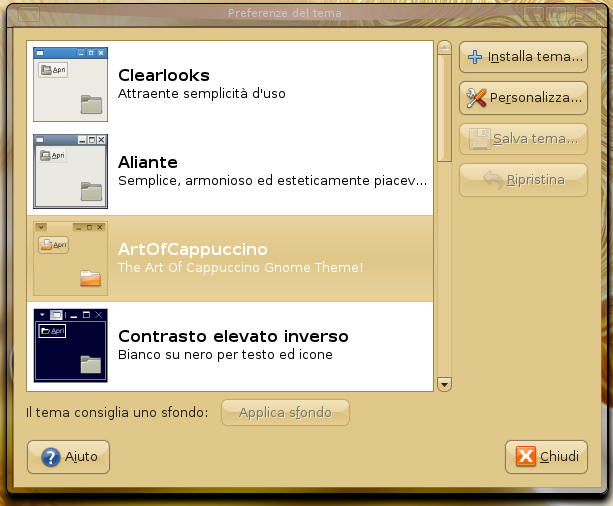Viewport: 613px width, 506px height.
Task: Click the Personalizza tools icon
Action: point(476,98)
